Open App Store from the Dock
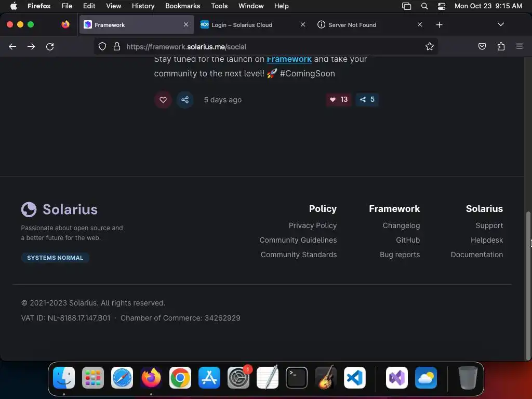 209,378
